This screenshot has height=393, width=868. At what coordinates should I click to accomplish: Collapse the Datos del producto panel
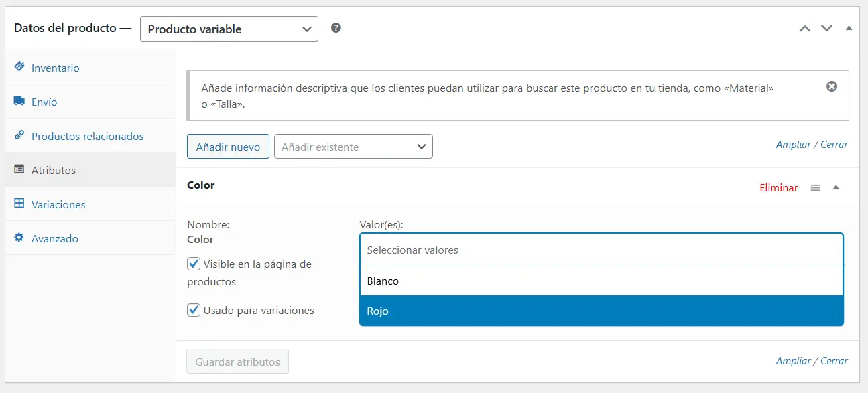(849, 28)
